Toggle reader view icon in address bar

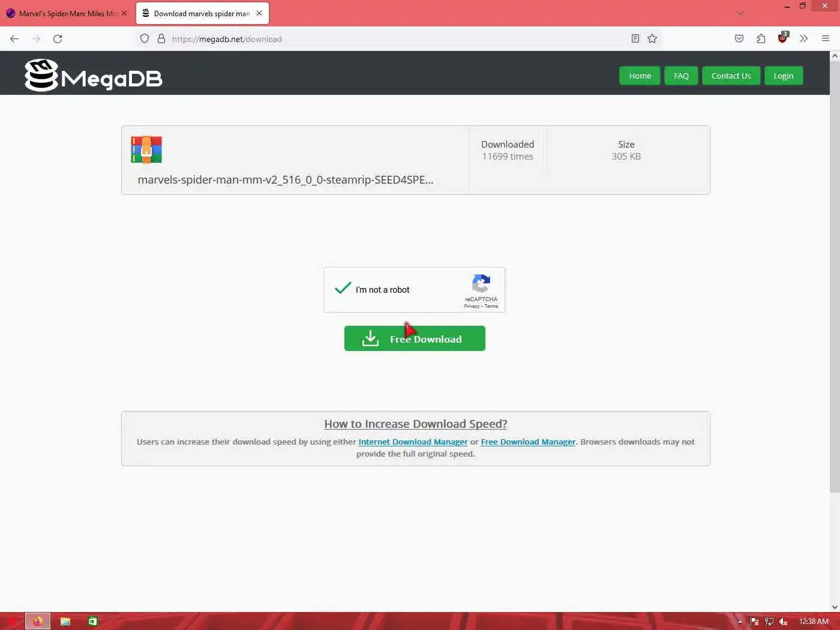[x=635, y=39]
